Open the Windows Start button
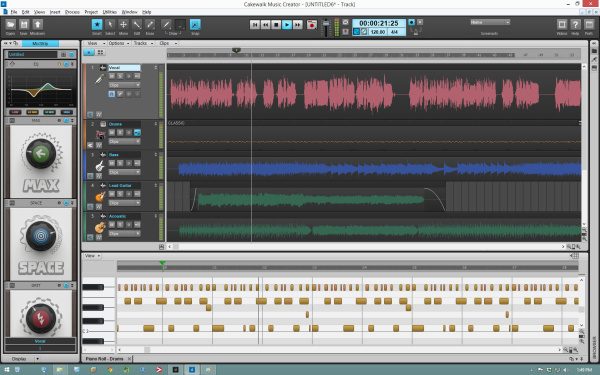Viewport: 600px width, 375px height. pyautogui.click(x=7, y=370)
